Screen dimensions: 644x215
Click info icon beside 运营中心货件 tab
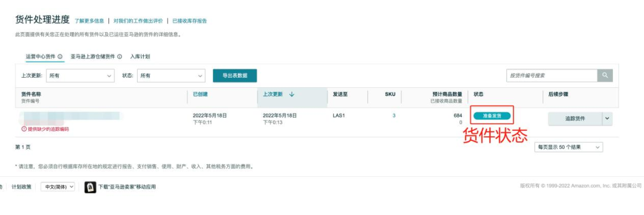click(x=60, y=57)
